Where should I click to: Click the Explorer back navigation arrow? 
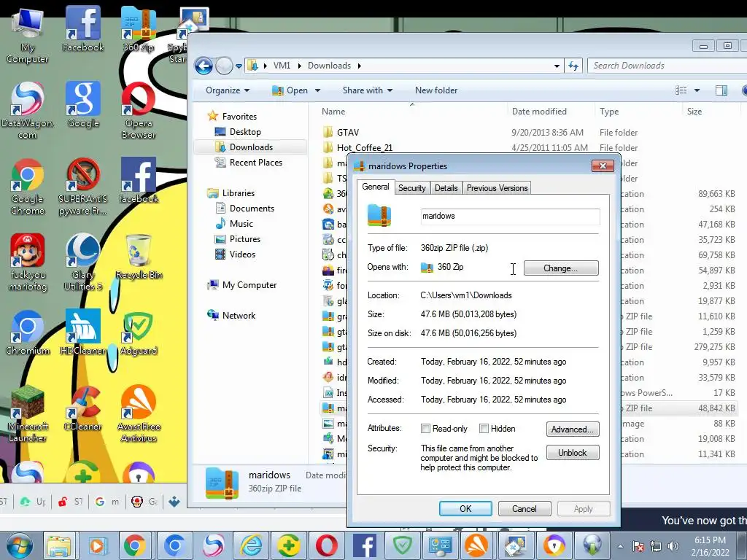tap(204, 66)
